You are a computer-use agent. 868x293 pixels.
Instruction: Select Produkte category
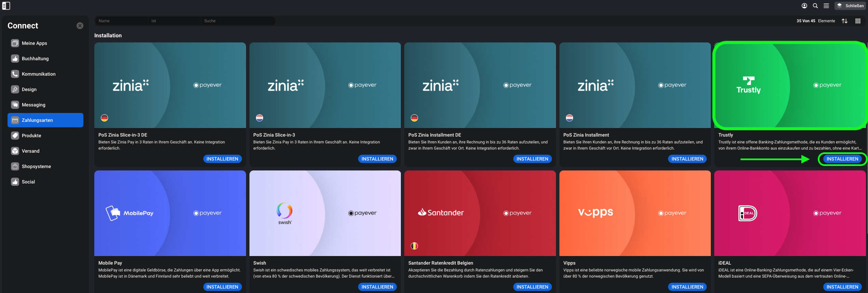pos(45,136)
